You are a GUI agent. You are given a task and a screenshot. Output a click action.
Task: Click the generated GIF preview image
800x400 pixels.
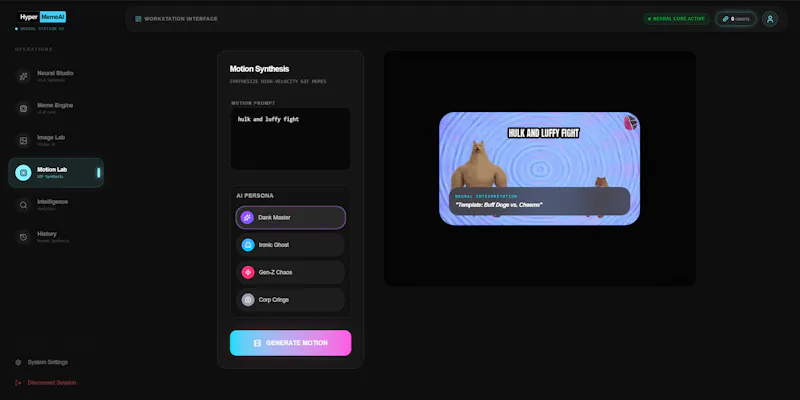click(539, 168)
